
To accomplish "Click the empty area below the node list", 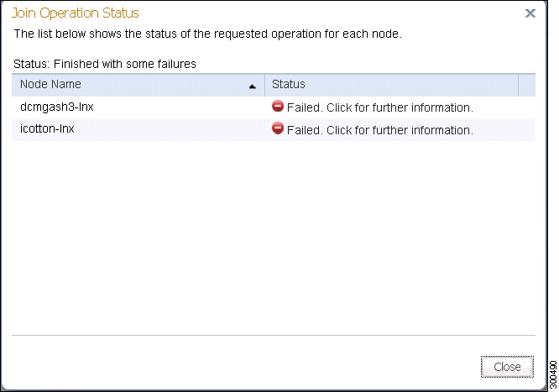I will [x=274, y=238].
